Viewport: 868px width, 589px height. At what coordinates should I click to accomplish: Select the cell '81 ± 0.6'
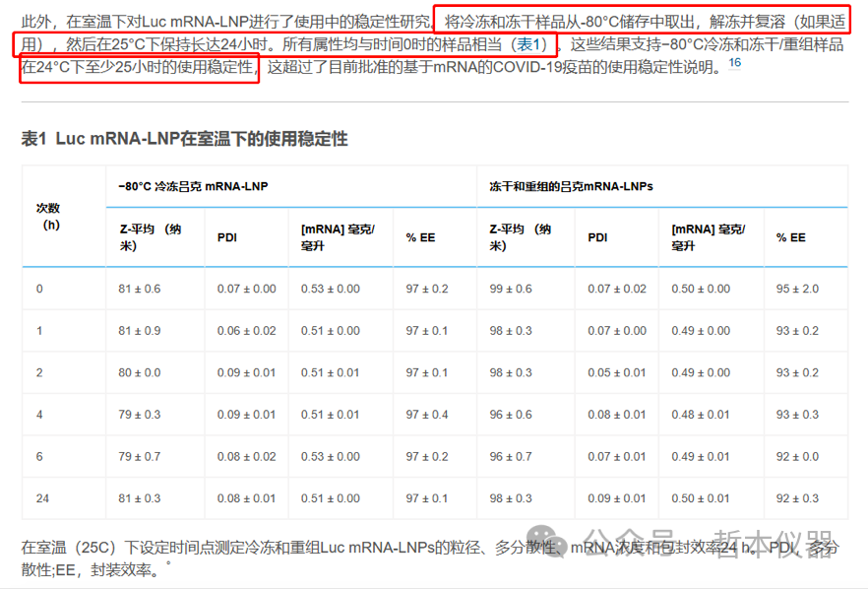(140, 289)
